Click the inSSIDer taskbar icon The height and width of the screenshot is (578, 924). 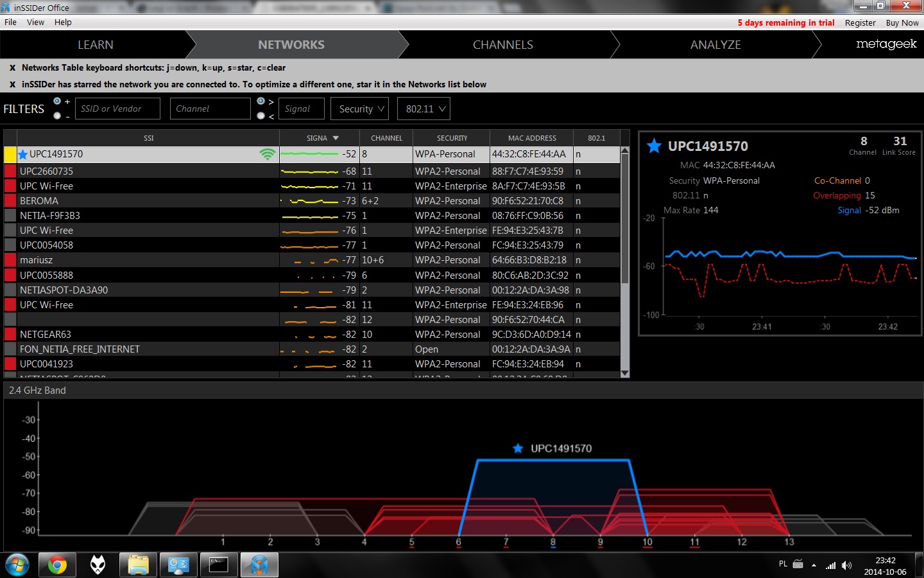(259, 565)
